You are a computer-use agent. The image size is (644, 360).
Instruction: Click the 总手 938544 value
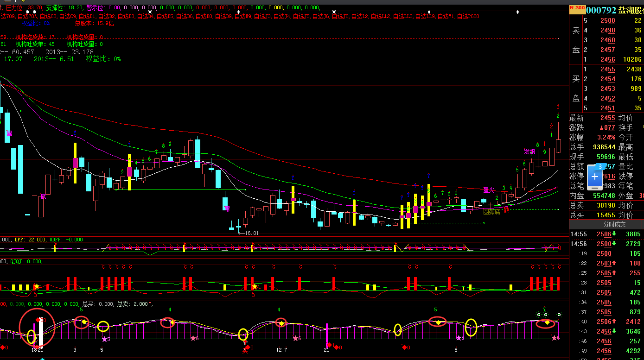tap(604, 147)
